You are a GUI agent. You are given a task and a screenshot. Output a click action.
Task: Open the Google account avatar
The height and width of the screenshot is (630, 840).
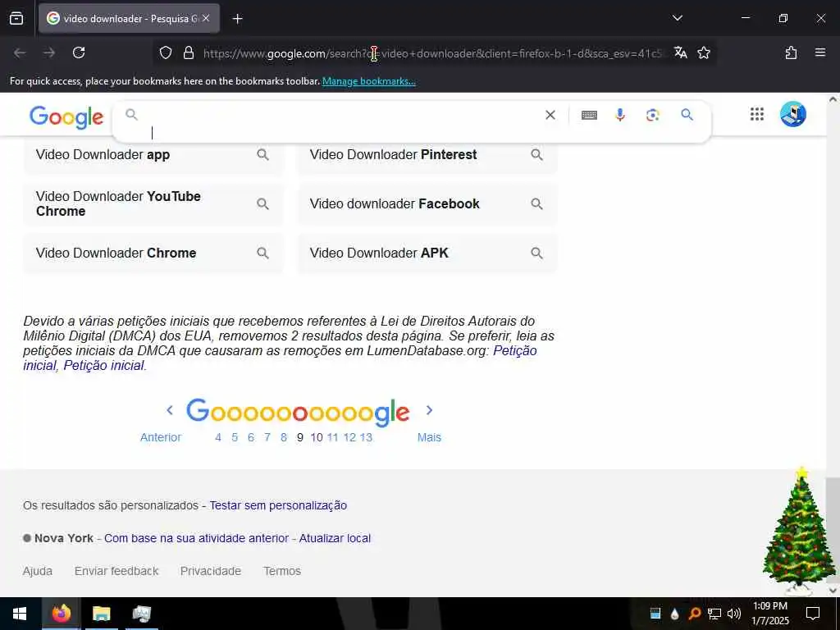(x=793, y=114)
